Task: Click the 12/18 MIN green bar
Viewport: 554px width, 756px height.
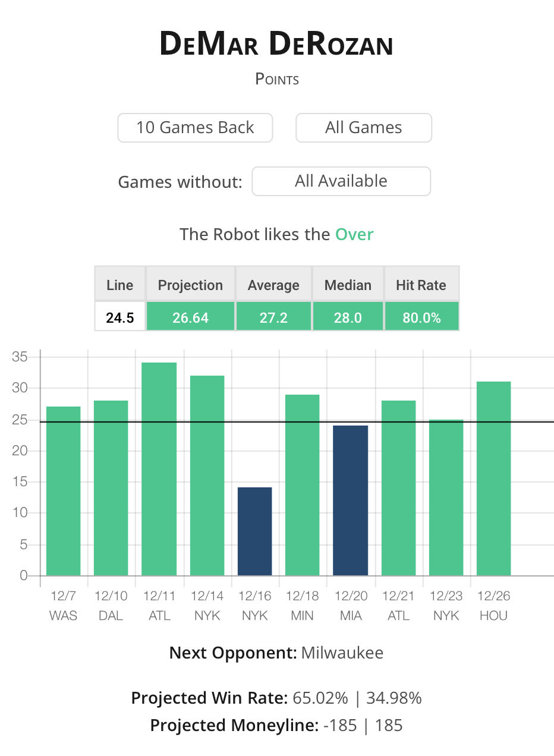Action: [x=303, y=485]
